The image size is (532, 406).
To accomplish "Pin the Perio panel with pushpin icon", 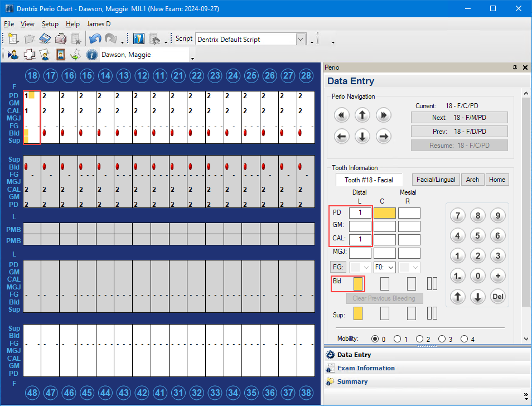I will point(515,67).
